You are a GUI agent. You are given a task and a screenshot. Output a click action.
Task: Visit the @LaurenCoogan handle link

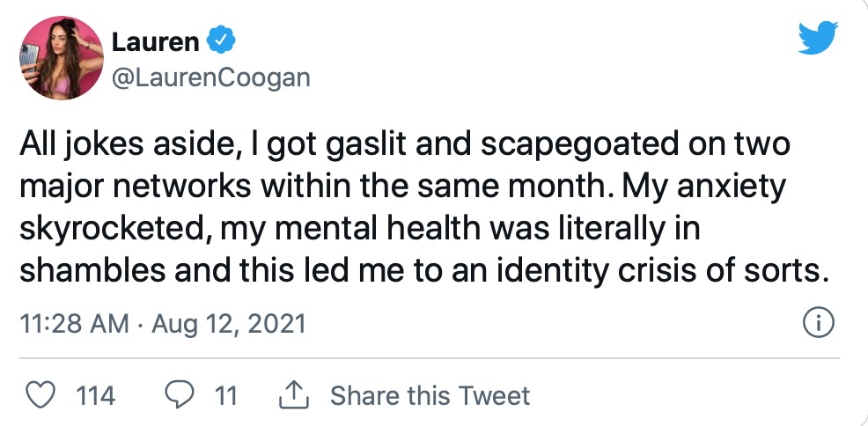[x=210, y=77]
